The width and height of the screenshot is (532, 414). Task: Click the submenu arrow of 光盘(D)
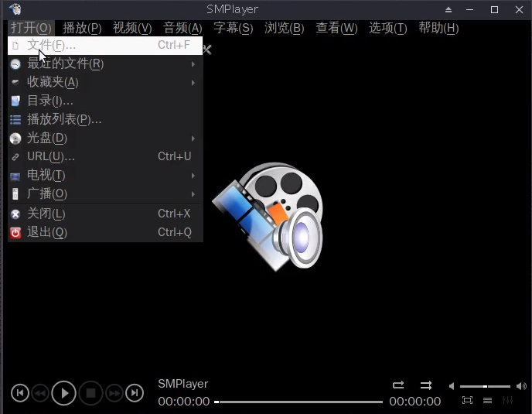(x=193, y=139)
